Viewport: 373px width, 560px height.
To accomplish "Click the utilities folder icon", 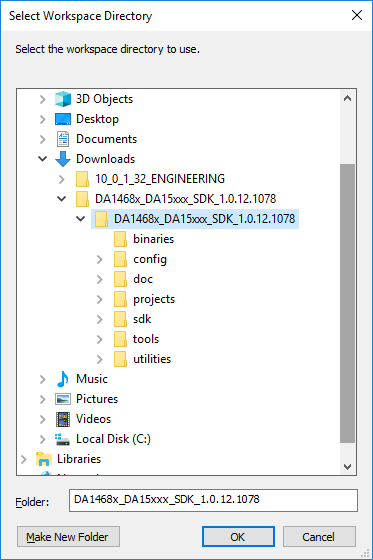I will (x=120, y=359).
